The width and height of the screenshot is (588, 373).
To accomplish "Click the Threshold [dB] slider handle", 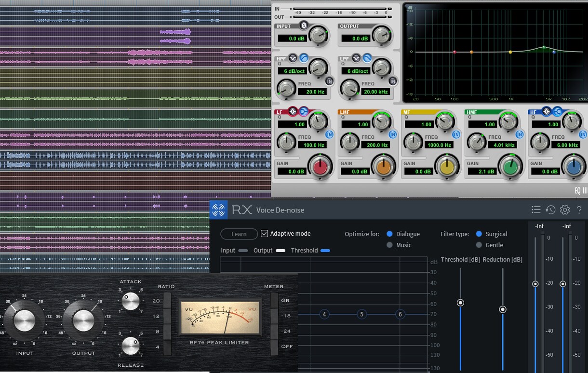I will pos(460,303).
